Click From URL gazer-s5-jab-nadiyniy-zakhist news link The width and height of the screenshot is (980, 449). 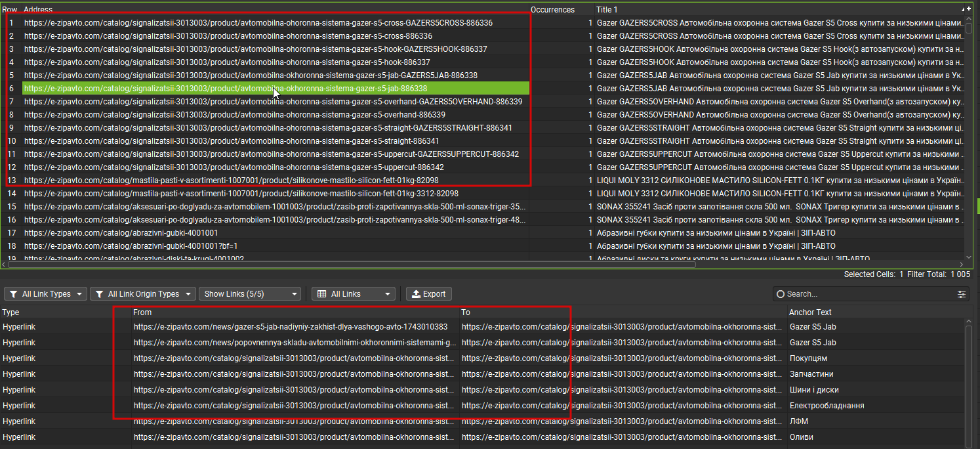tap(291, 326)
